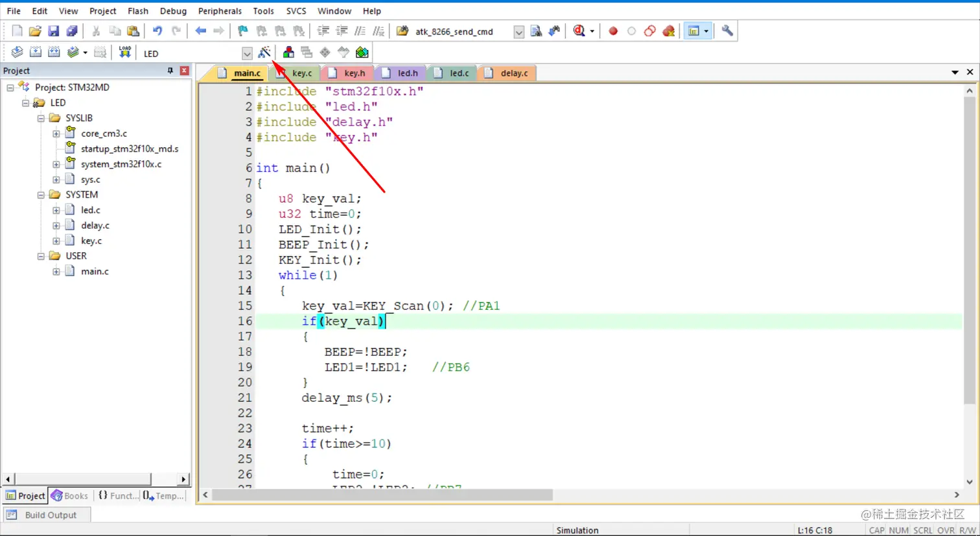Screen dimensions: 980x536
Task: Select startup_stm32f10x_md.s in project tree
Action: (x=130, y=149)
